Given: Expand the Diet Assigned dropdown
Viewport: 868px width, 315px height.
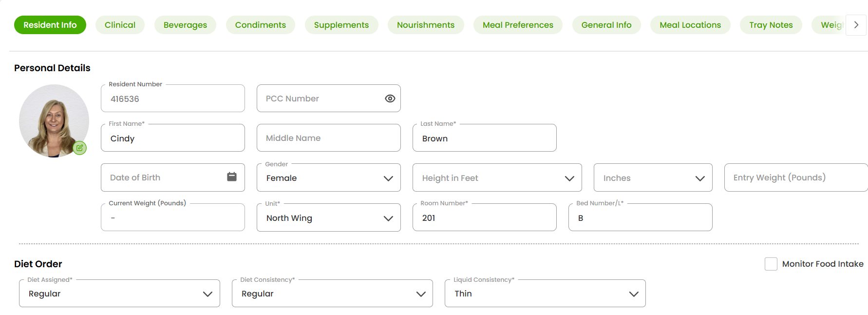Looking at the screenshot, I should pyautogui.click(x=119, y=294).
